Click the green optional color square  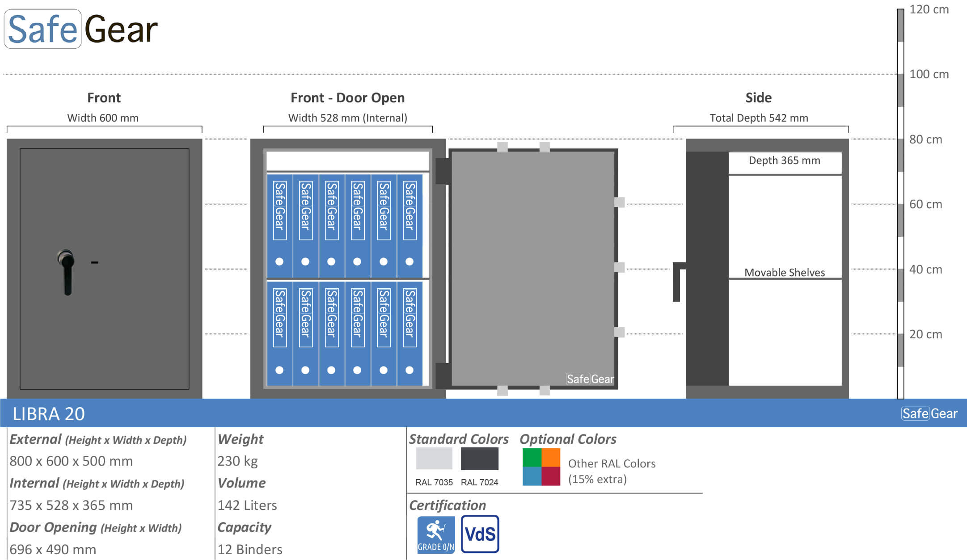(x=532, y=457)
